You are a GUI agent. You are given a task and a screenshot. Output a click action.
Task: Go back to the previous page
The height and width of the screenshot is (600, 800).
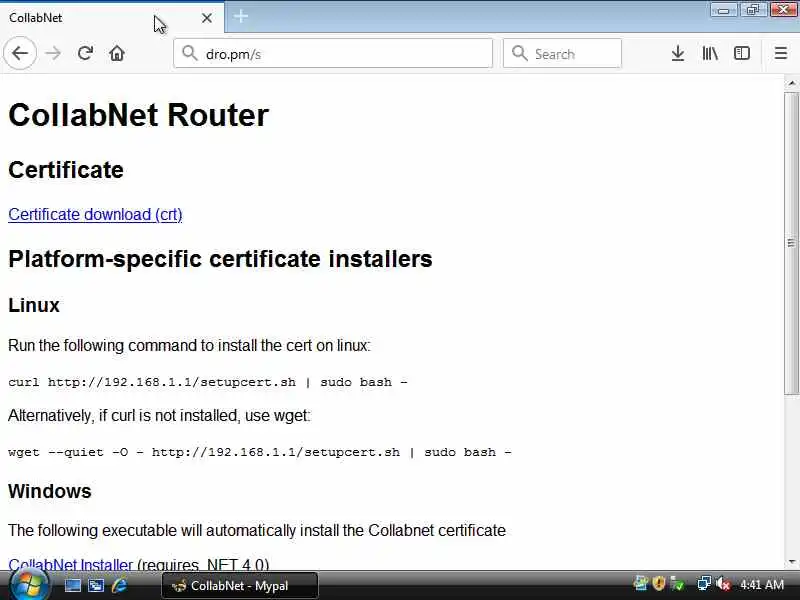[x=20, y=53]
